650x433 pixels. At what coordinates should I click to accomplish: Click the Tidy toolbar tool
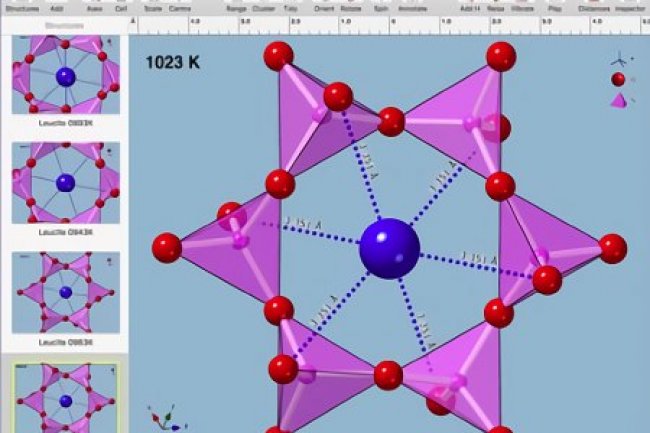point(294,6)
